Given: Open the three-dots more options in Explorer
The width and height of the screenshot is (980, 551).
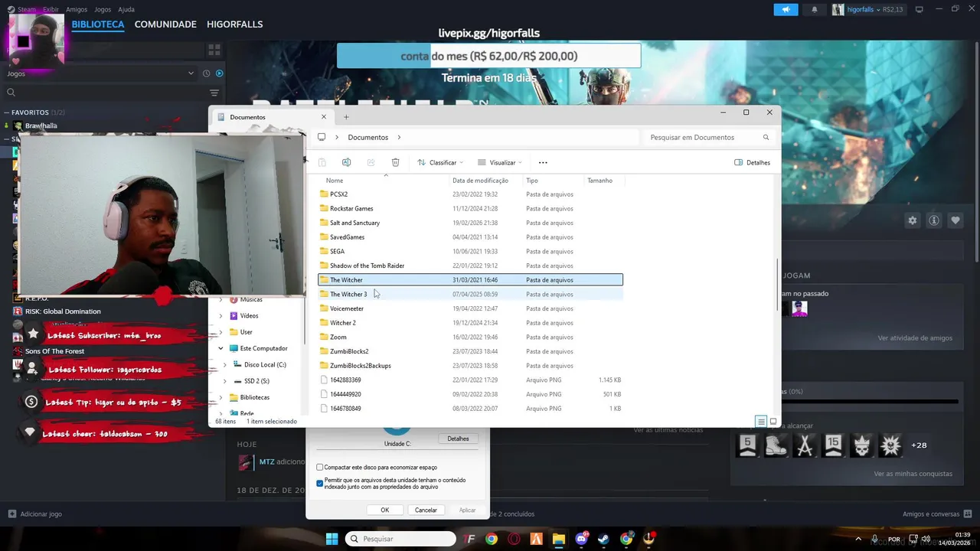Looking at the screenshot, I should tap(543, 162).
